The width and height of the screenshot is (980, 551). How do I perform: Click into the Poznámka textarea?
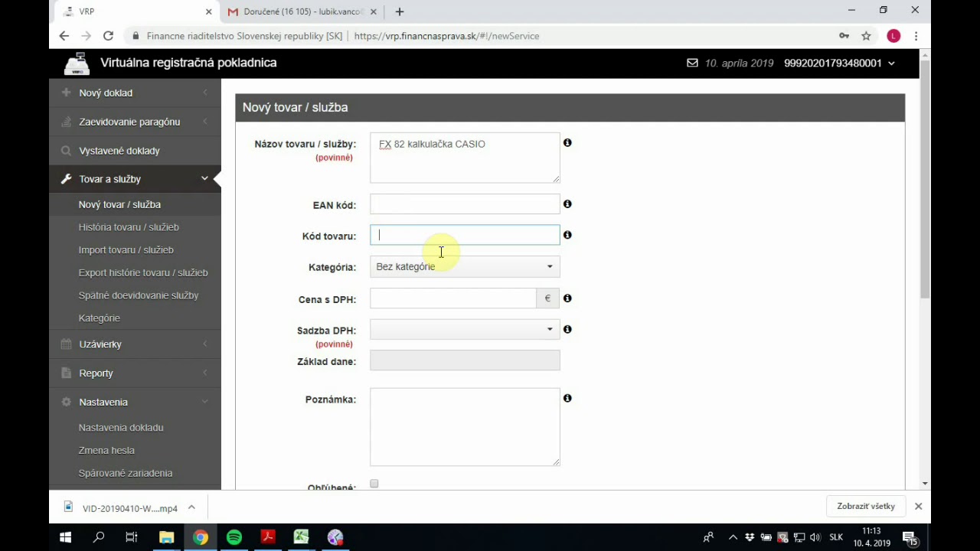pos(465,427)
